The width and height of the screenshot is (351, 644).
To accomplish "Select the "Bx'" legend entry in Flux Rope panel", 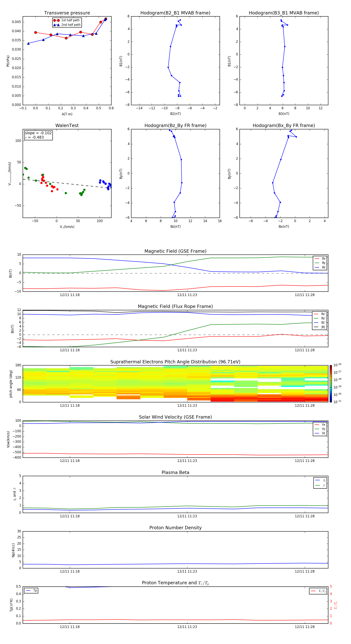I will tap(320, 314).
